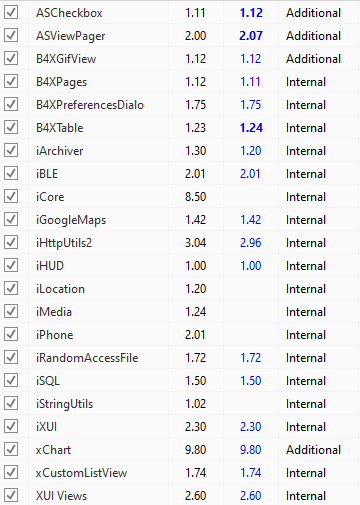Click B4XGifView's Additional type cell
The image size is (360, 505).
point(314,59)
